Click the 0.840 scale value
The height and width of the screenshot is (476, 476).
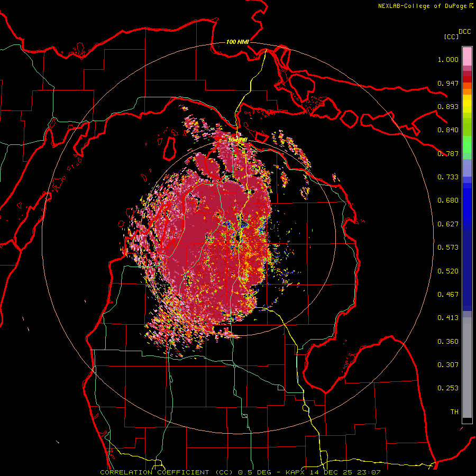tap(448, 130)
